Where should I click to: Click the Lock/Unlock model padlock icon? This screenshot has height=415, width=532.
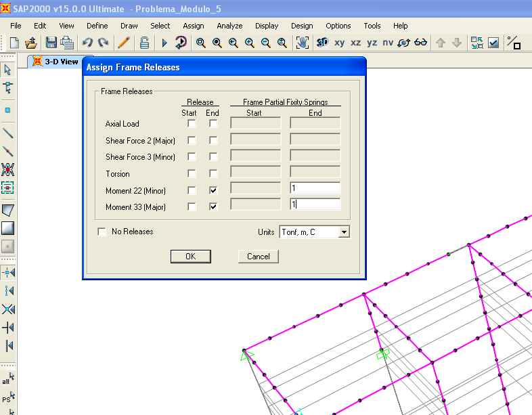[144, 43]
